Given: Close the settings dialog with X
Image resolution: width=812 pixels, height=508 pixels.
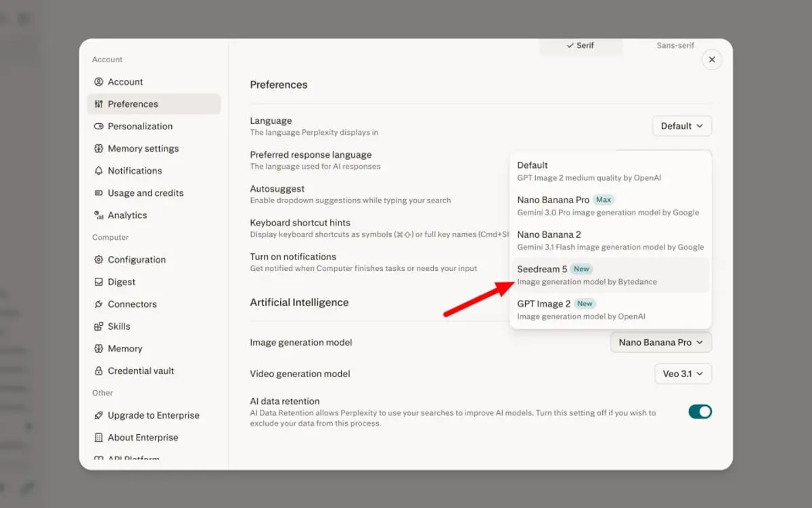Looking at the screenshot, I should coord(712,60).
